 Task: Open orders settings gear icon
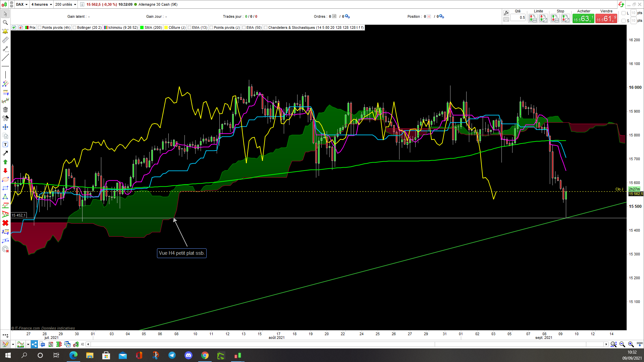[347, 16]
